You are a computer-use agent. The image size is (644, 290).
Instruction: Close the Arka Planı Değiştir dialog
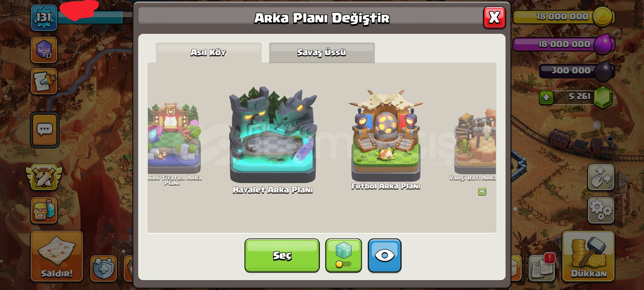coord(494,18)
